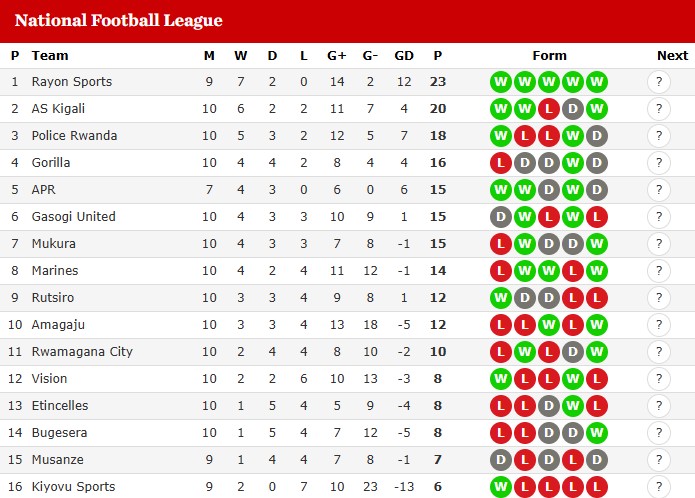Open the Police Rwanda team link
This screenshot has width=695, height=498.
[x=74, y=136]
